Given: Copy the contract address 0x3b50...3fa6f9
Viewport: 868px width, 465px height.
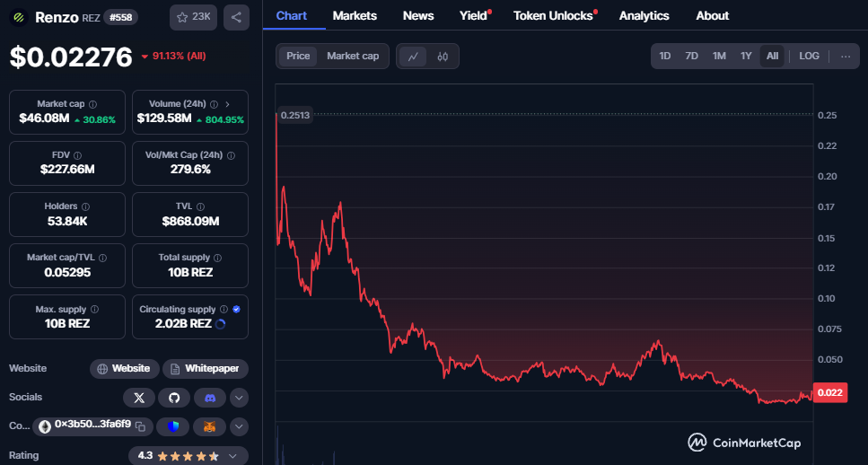Looking at the screenshot, I should tap(140, 425).
